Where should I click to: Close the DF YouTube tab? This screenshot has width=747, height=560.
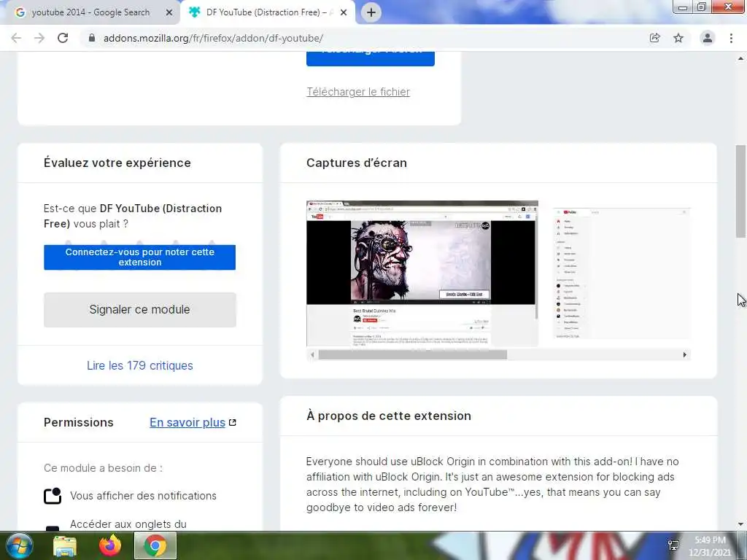pos(344,12)
